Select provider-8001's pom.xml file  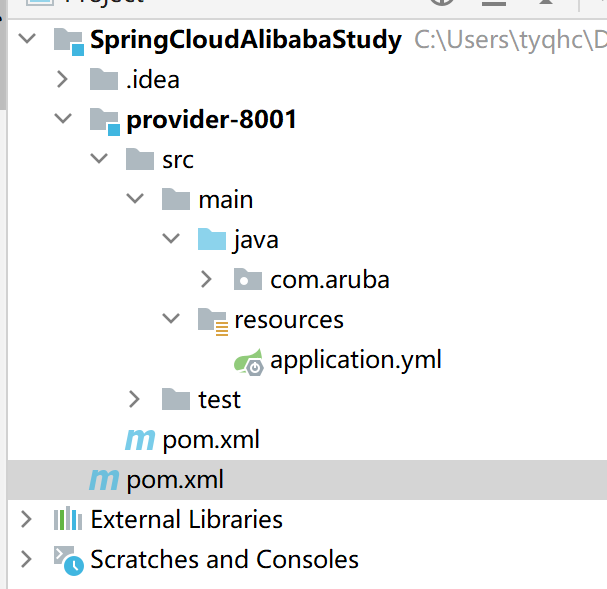[211, 440]
